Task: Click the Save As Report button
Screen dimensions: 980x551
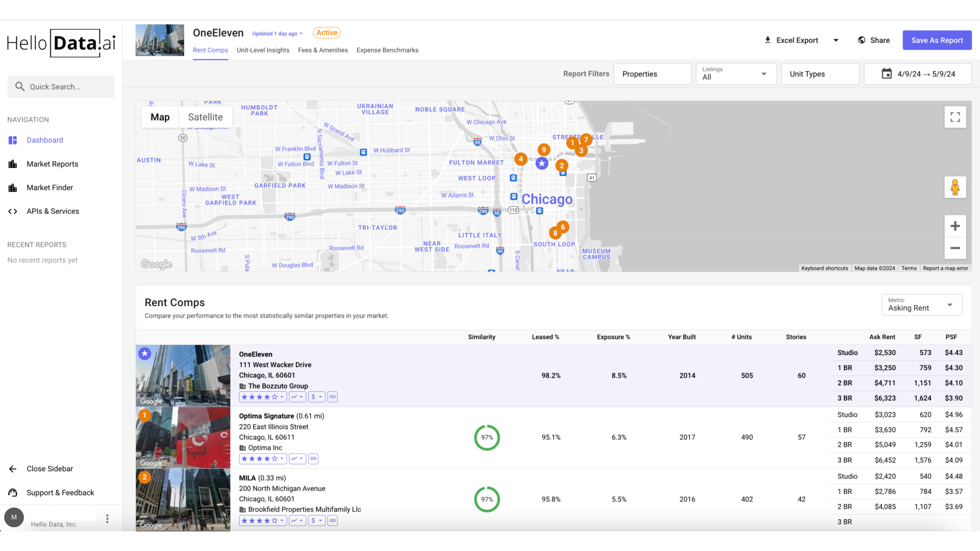Action: pyautogui.click(x=937, y=40)
